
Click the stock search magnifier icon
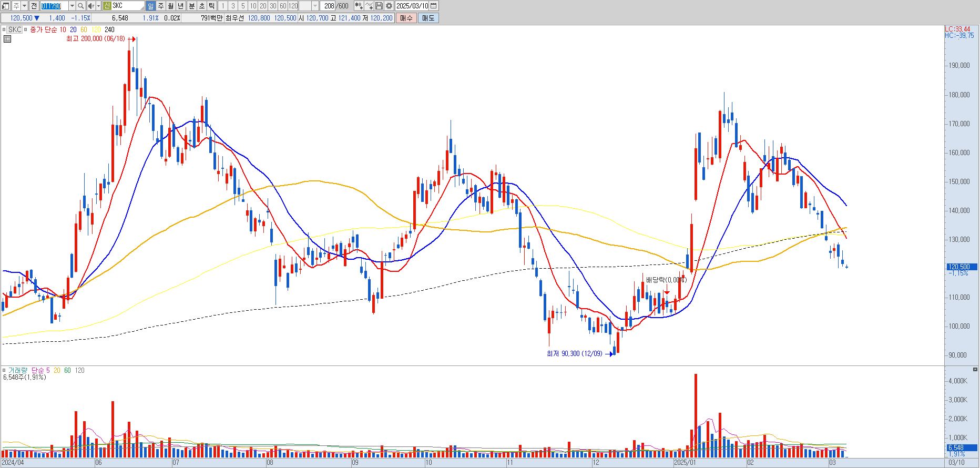coord(80,6)
